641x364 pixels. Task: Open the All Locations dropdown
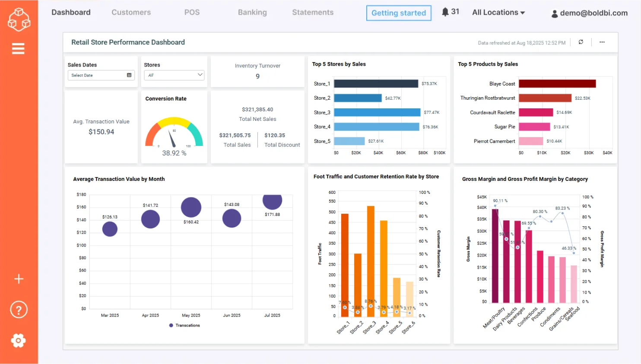coord(498,13)
